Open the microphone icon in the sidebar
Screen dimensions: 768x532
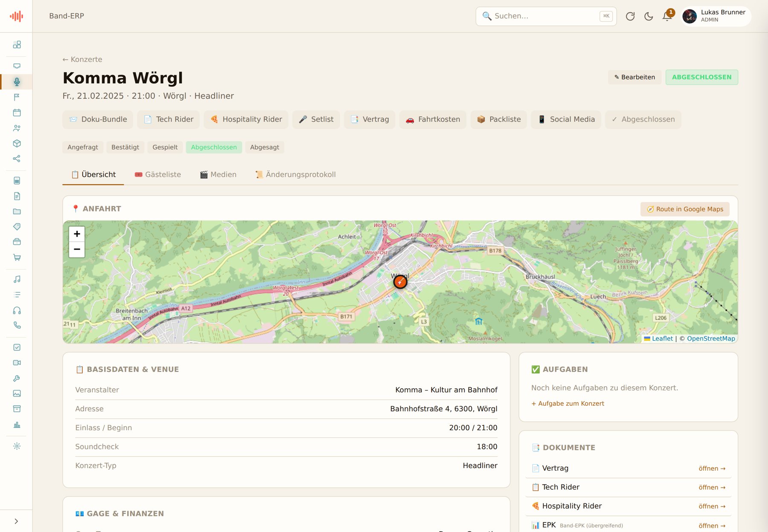pyautogui.click(x=17, y=82)
